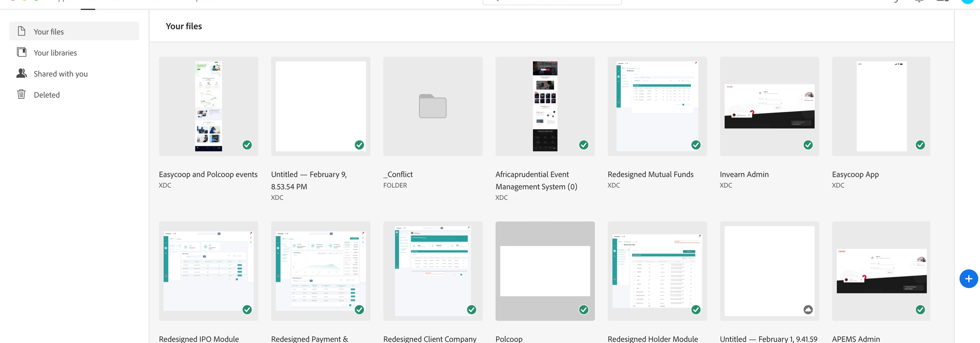This screenshot has width=980, height=343.
Task: Click green sync checkmark on Invearn Admin
Action: (x=808, y=145)
